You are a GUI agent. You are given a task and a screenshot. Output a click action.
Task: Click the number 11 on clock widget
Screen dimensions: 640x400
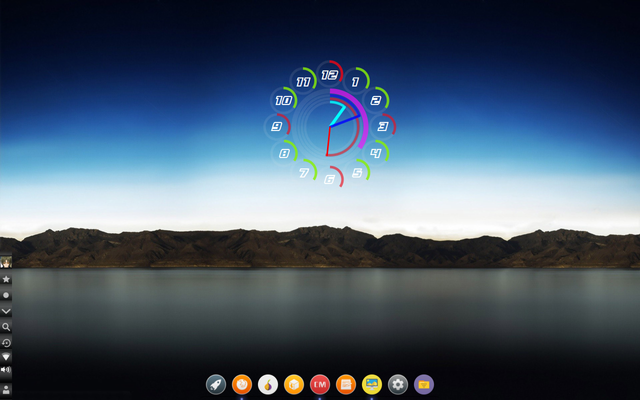pyautogui.click(x=303, y=82)
